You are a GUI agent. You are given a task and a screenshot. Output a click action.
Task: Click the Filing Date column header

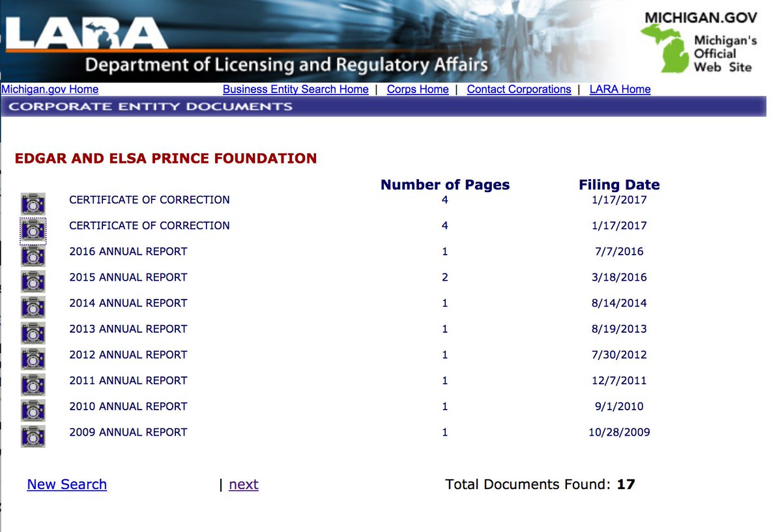[619, 185]
